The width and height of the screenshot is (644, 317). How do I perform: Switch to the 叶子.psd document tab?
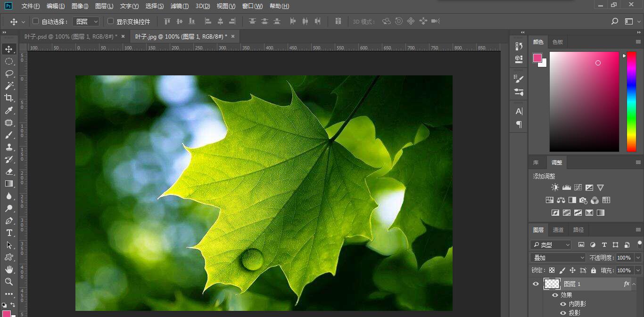[x=71, y=36]
